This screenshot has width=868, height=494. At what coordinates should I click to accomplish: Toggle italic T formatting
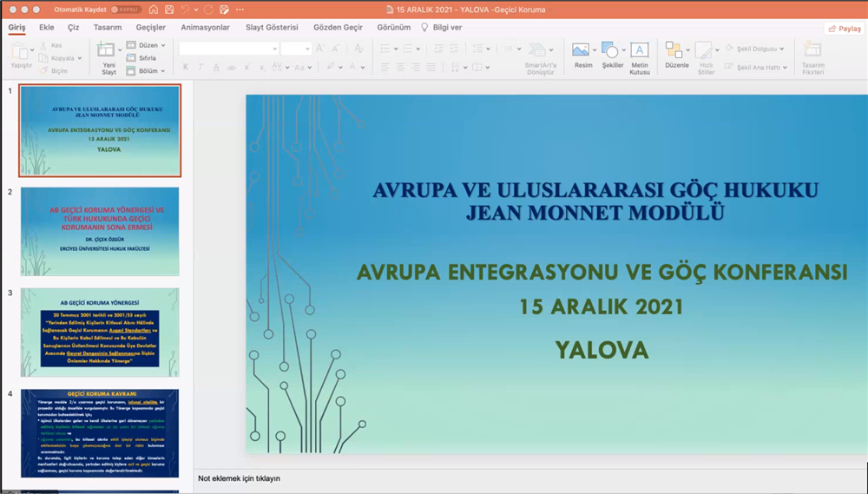click(x=201, y=67)
